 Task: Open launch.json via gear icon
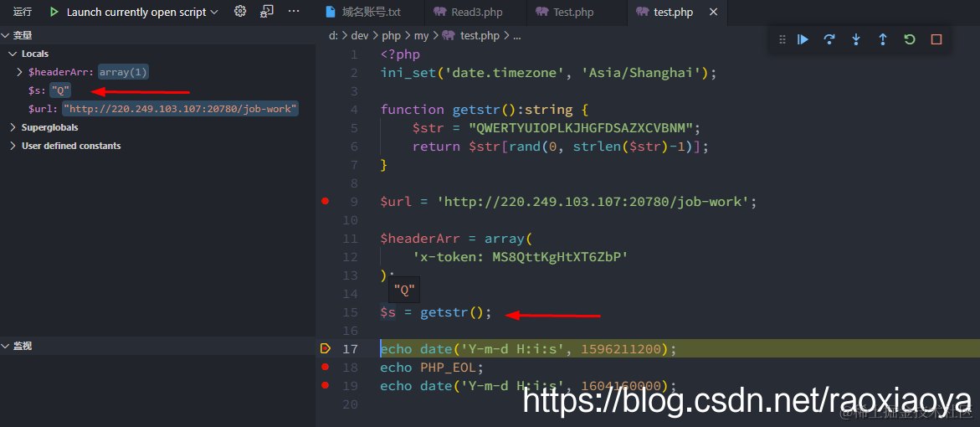240,11
